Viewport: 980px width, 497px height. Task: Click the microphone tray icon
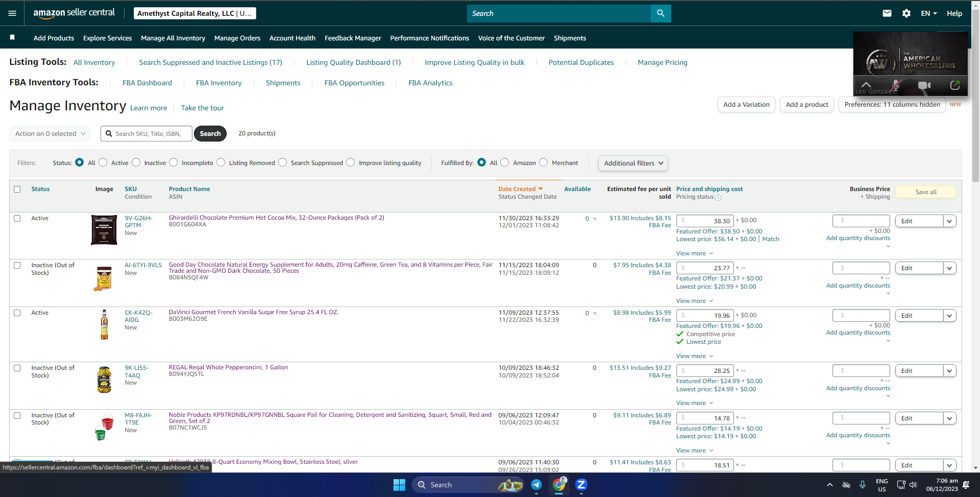863,485
